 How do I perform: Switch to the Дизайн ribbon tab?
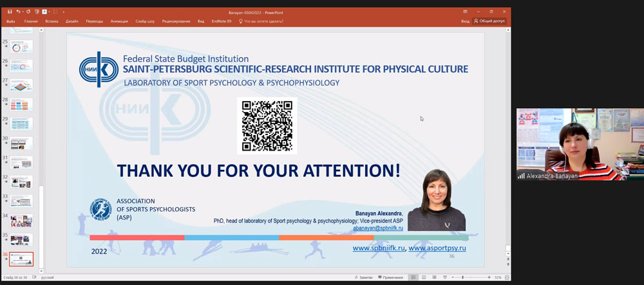pos(72,21)
